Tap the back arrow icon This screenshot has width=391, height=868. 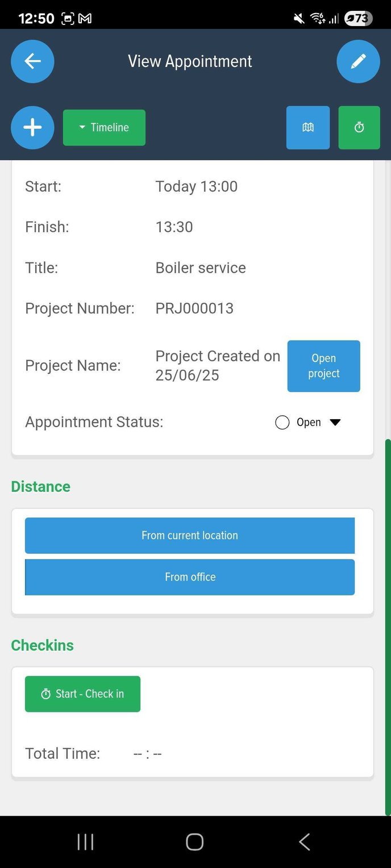point(32,61)
